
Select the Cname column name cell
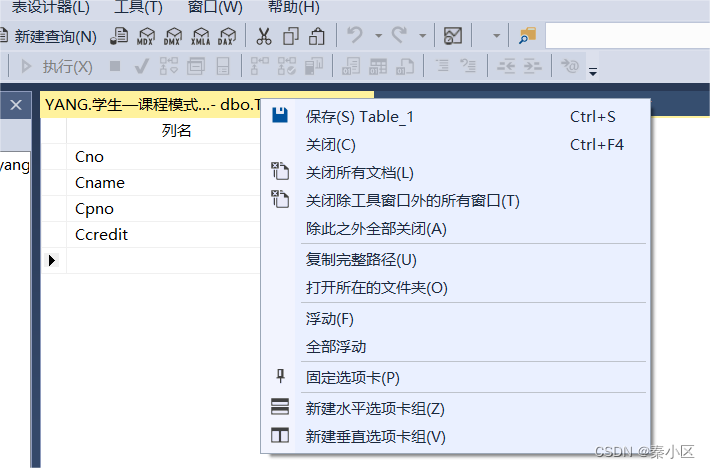click(x=163, y=182)
